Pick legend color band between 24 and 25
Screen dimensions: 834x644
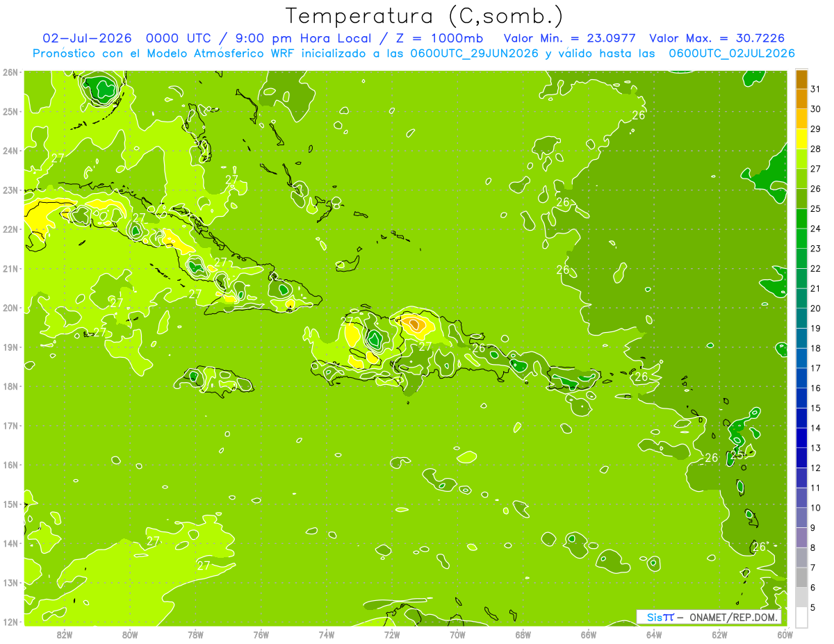tap(801, 219)
